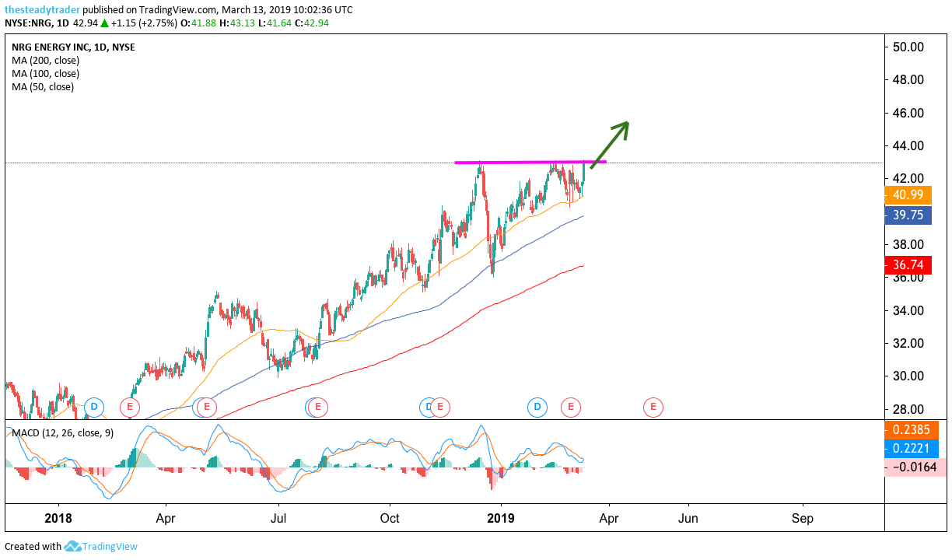Open thesteadytrader author profile link
952x560 pixels.
42,9
